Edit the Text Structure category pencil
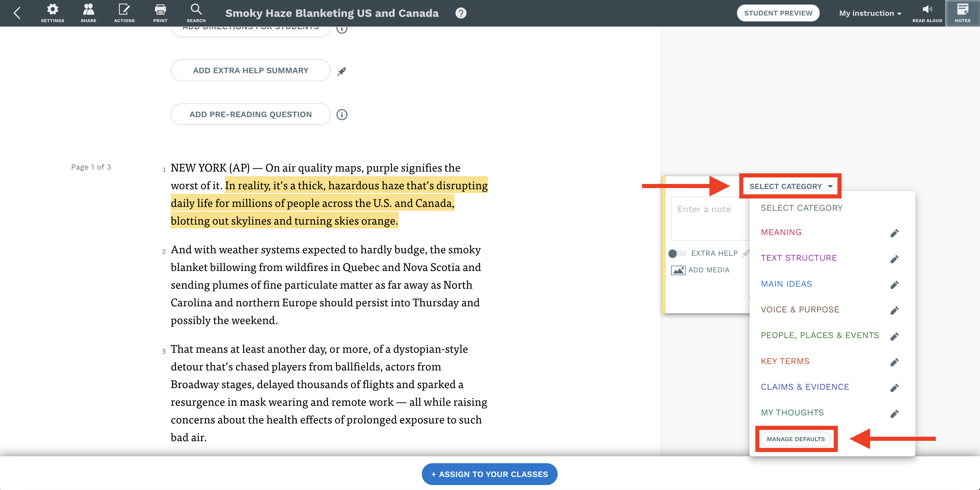The image size is (980, 490). click(x=894, y=259)
